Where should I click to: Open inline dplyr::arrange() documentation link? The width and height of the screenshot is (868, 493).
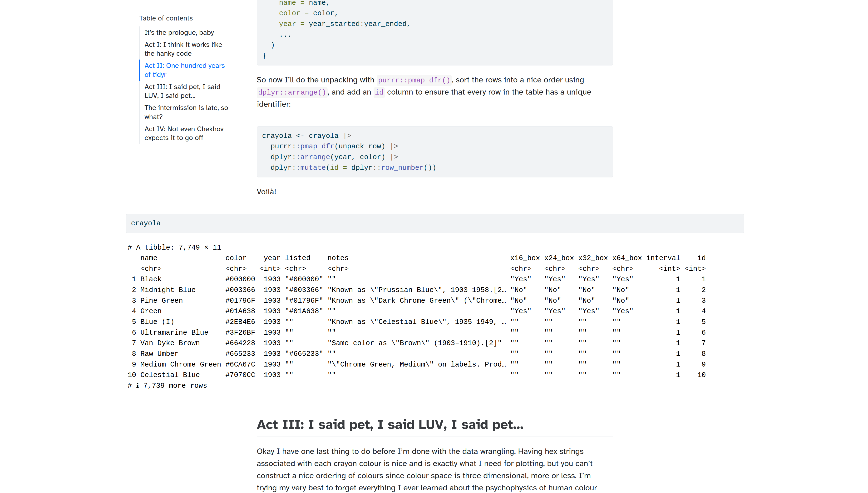pos(291,92)
